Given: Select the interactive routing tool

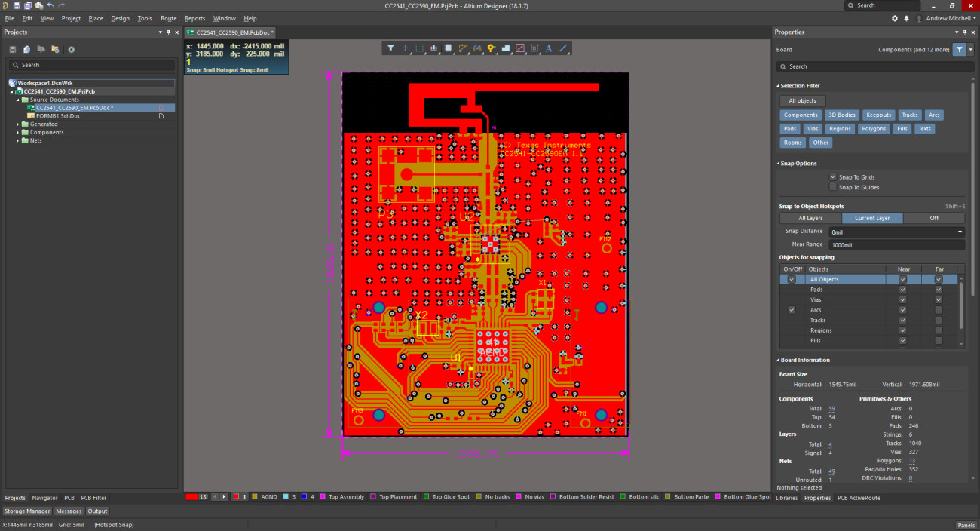Looking at the screenshot, I should (462, 48).
